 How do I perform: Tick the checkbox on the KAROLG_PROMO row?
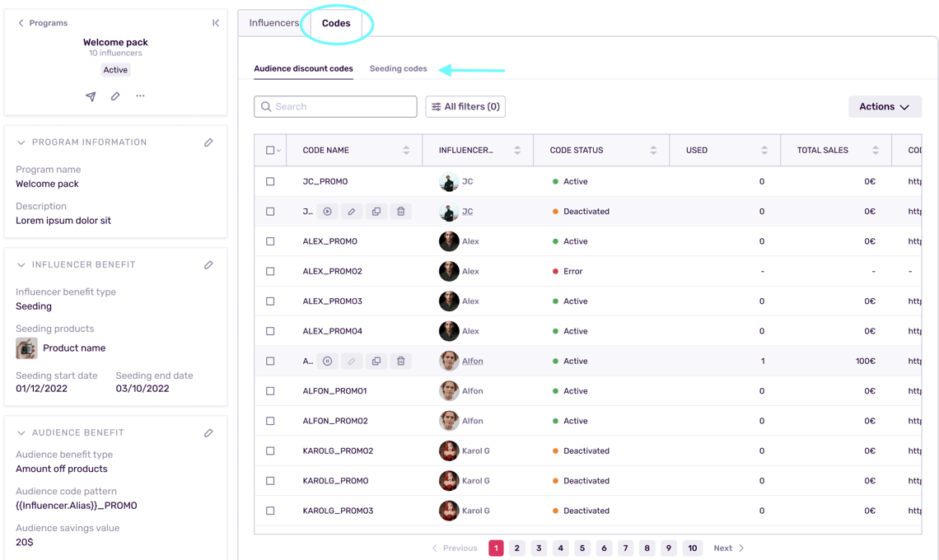click(x=270, y=480)
